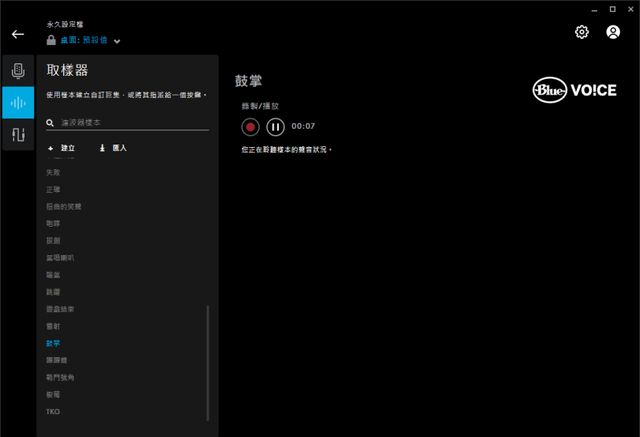Image resolution: width=640 pixels, height=437 pixels.
Task: Click the red record button
Action: (250, 127)
